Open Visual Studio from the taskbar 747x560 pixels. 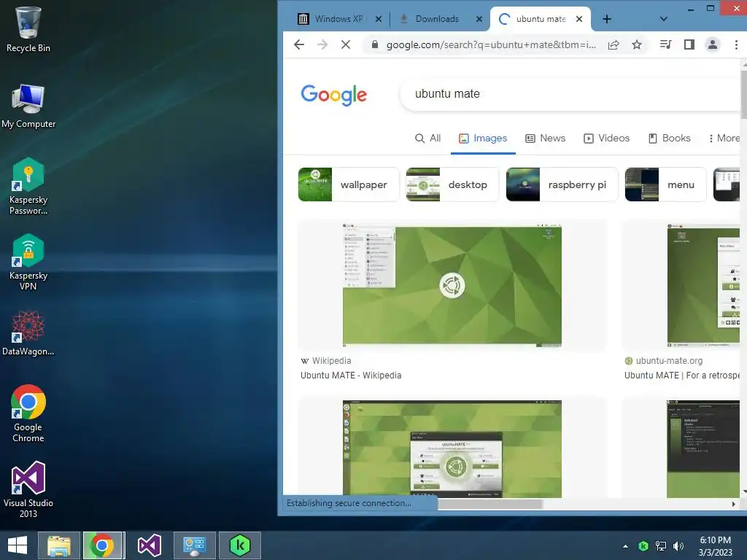pos(149,545)
